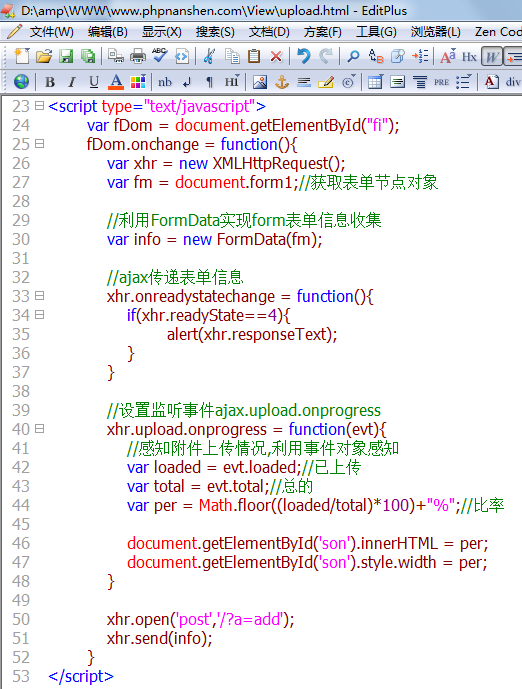Screen dimensions: 522x689
Task: Click the Print icon
Action: click(x=138, y=56)
